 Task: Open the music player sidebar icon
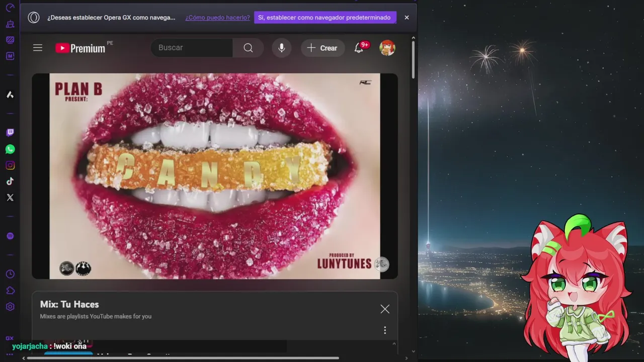pos(10,236)
